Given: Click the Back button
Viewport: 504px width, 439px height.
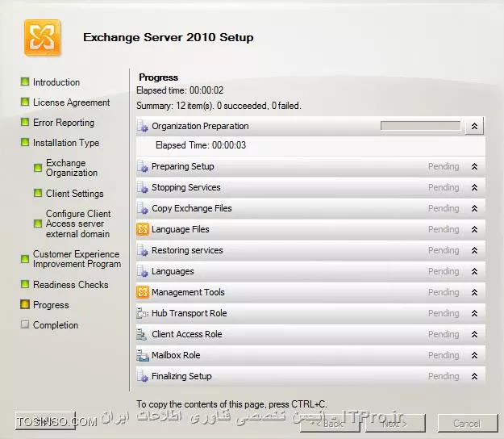Looking at the screenshot, I should pos(330,424).
